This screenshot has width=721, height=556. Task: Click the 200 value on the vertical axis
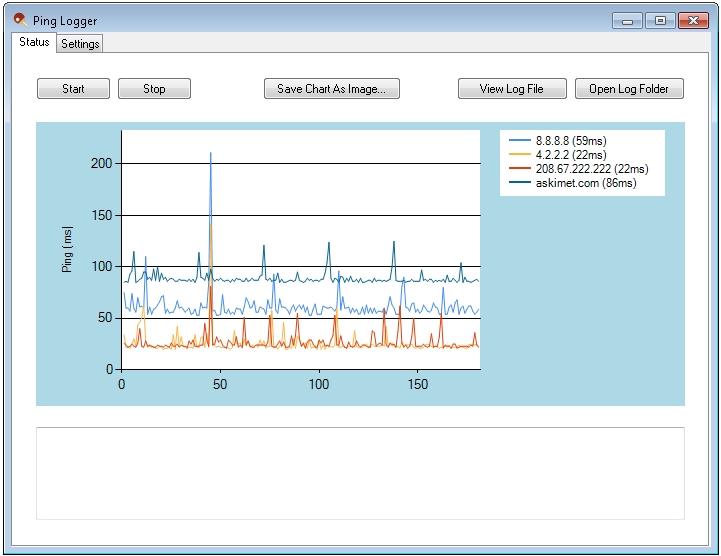point(101,163)
